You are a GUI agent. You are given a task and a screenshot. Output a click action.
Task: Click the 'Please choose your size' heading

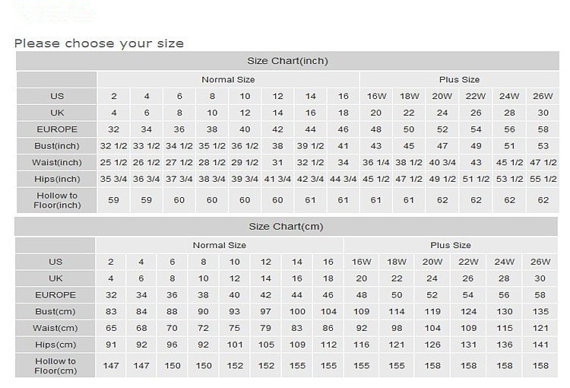click(99, 44)
